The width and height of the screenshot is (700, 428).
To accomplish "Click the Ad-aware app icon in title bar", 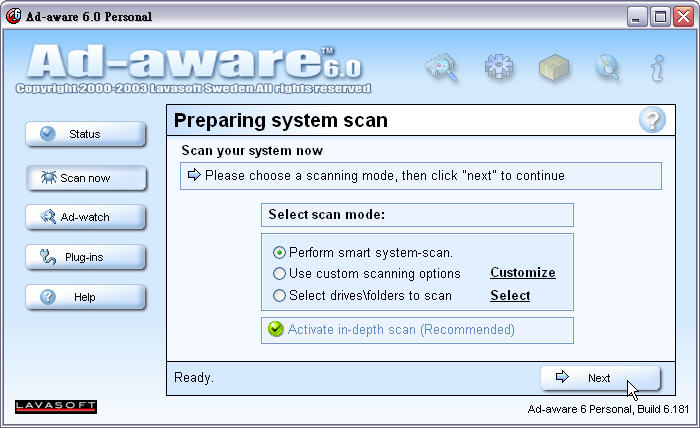I will (x=13, y=17).
